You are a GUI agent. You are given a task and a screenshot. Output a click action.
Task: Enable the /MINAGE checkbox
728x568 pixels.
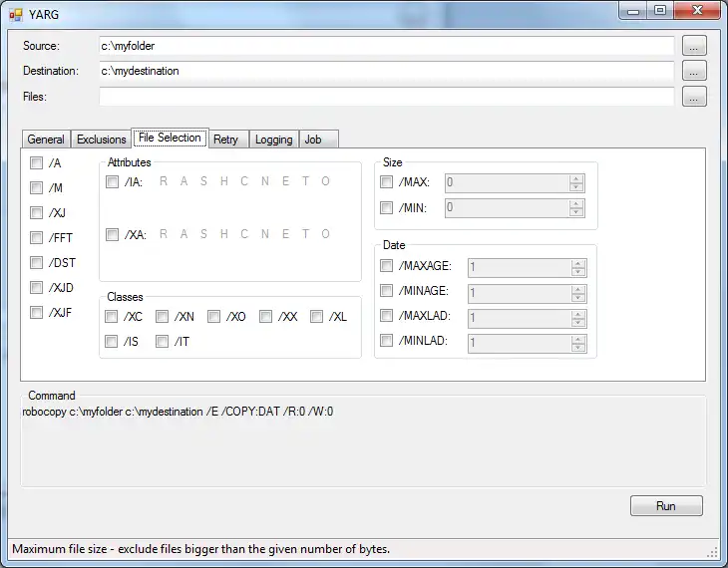point(386,291)
